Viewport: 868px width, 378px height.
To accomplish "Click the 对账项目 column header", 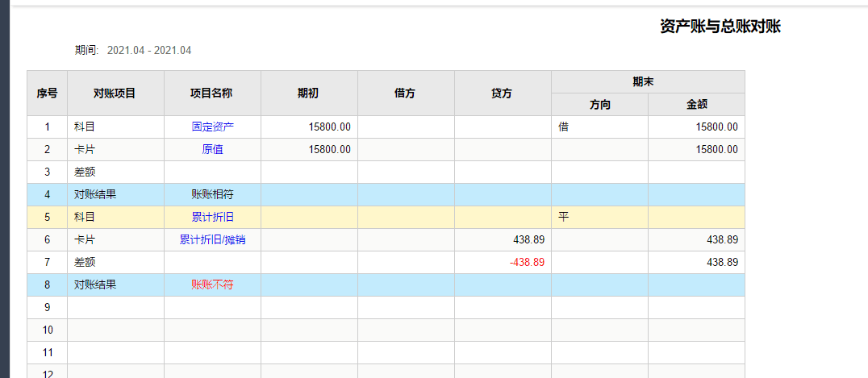I will pyautogui.click(x=115, y=93).
